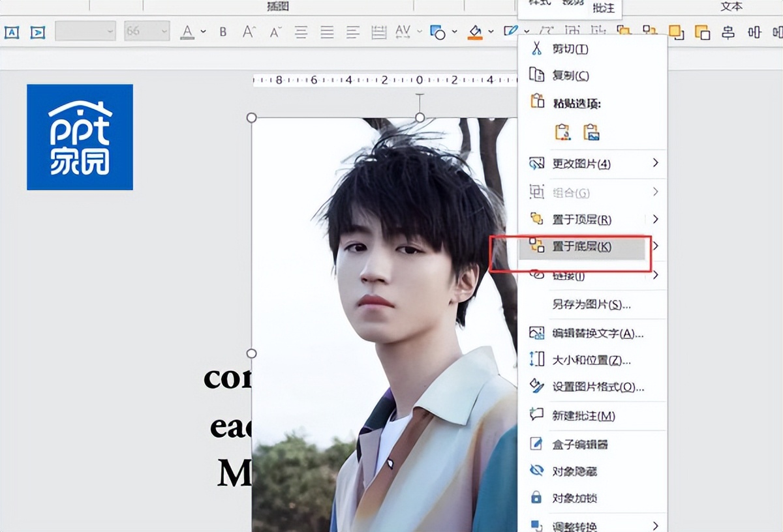Open the font size dropdown showing 66
783x532 pixels.
[x=147, y=31]
